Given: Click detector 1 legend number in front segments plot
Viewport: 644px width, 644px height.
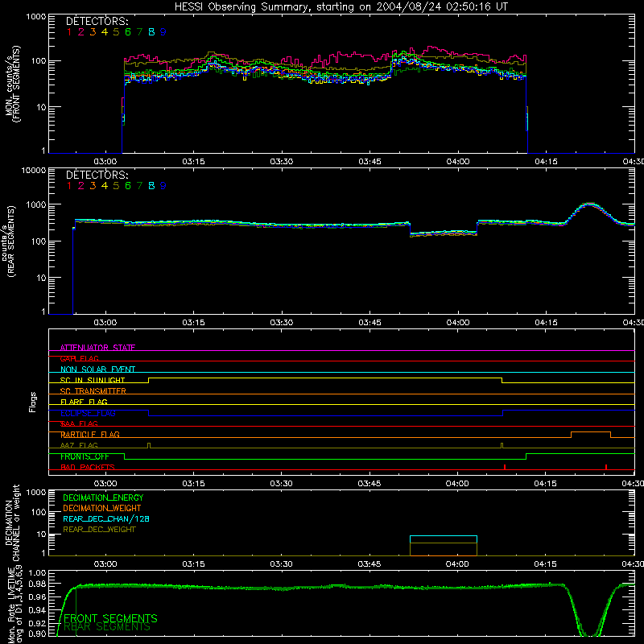Looking at the screenshot, I should tap(69, 32).
